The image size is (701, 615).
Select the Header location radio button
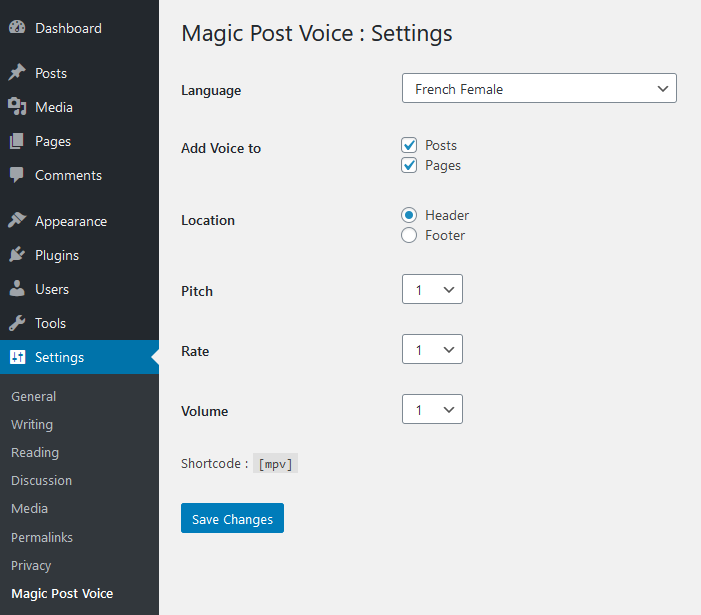(409, 215)
